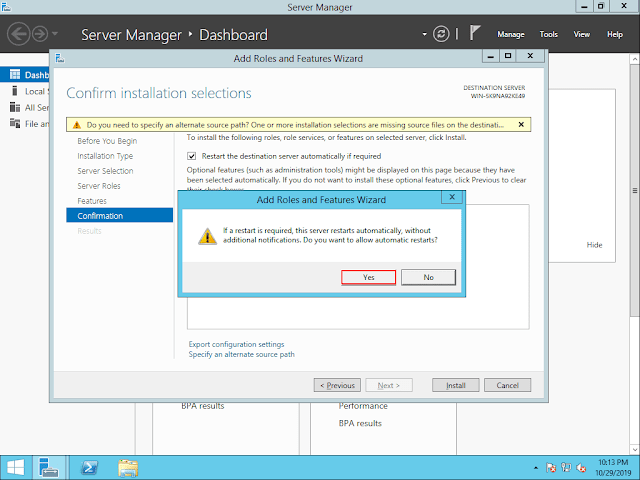Click the disabled Next button
The image size is (640, 480).
click(x=389, y=385)
